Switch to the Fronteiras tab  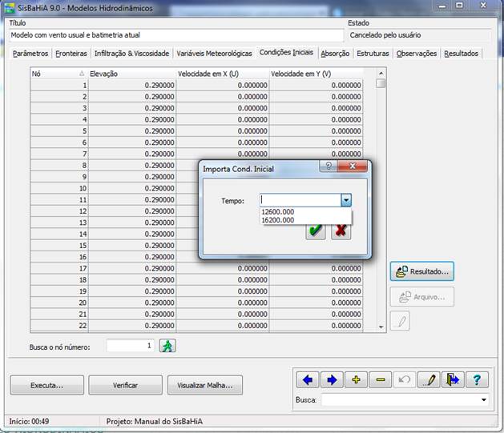pos(71,54)
